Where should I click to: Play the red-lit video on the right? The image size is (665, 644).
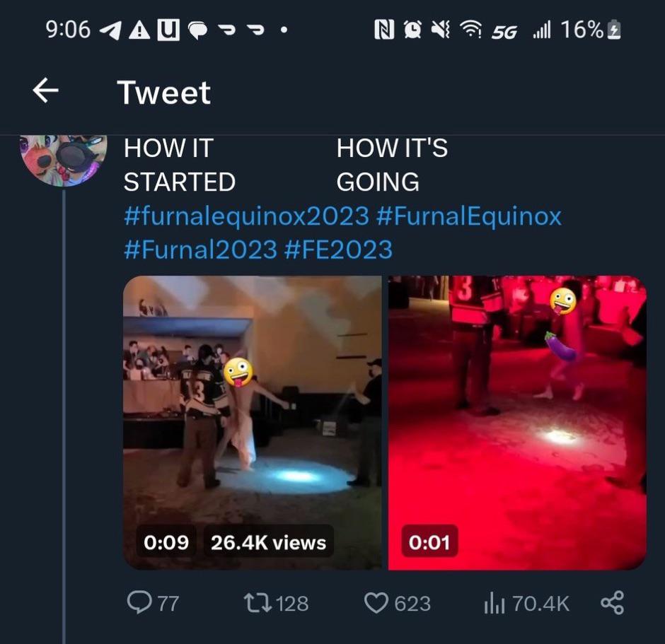tap(517, 421)
